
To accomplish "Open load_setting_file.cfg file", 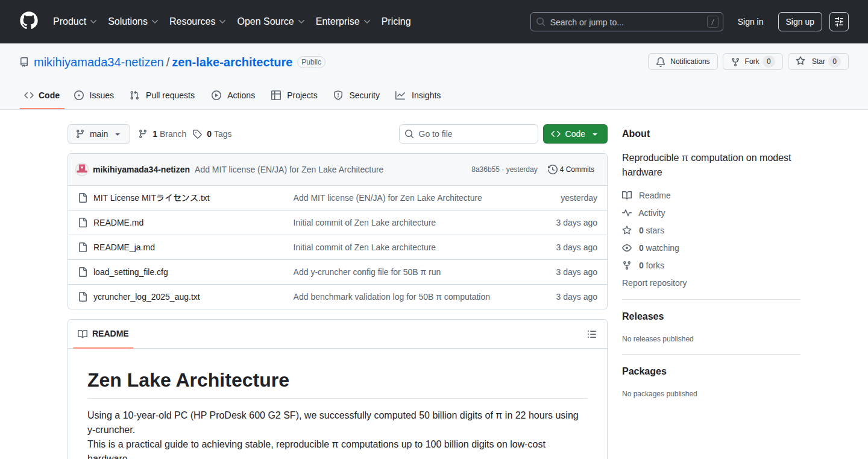I will [131, 272].
